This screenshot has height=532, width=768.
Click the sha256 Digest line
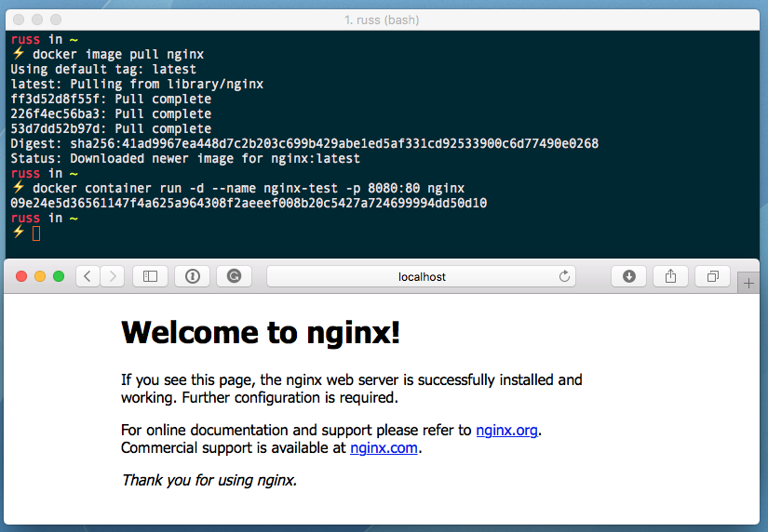click(304, 143)
